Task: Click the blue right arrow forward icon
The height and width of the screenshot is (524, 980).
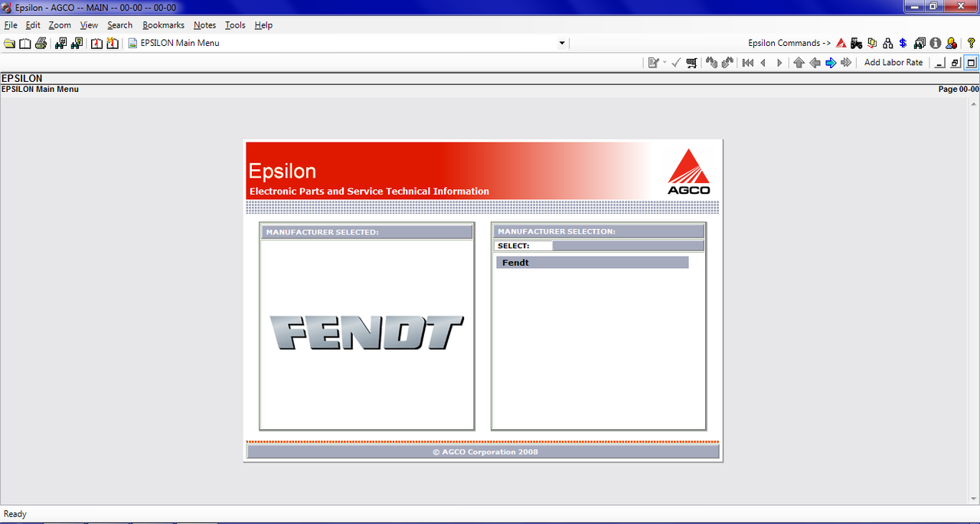Action: pos(831,63)
